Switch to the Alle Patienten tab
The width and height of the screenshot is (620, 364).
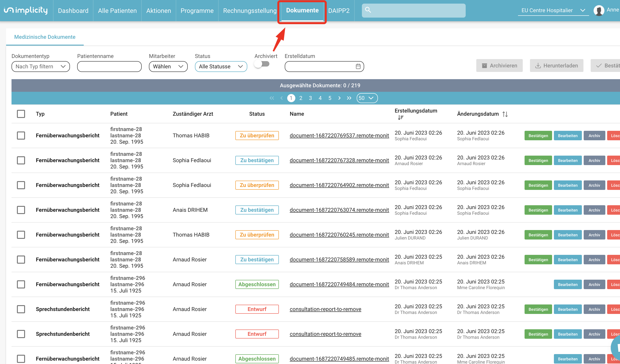pos(117,11)
